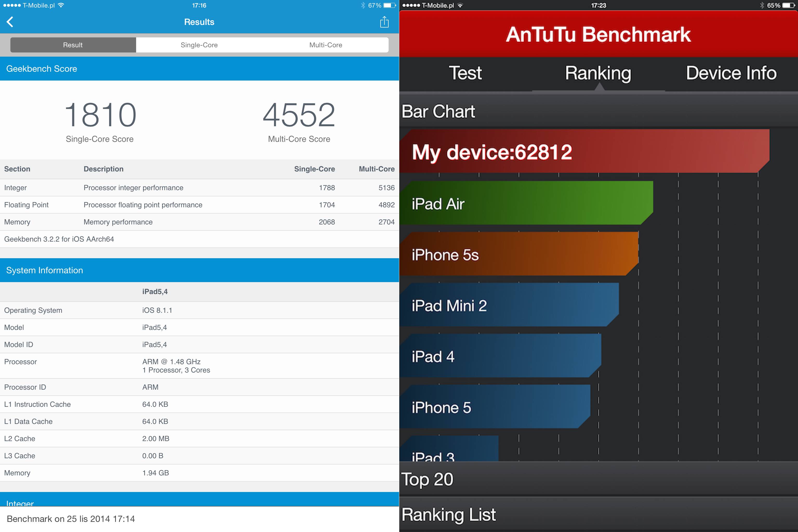Switch to the Single-Core segment
Screen dimensions: 798x532
click(199, 45)
